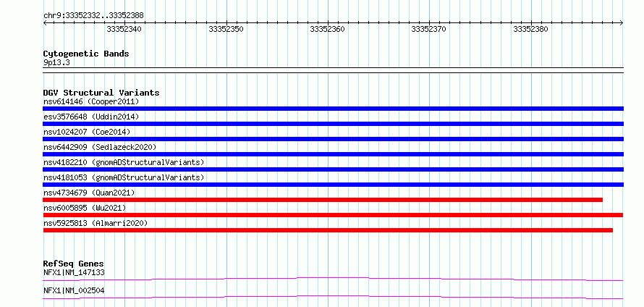Select the blue bar under nsv6442909
The height and width of the screenshot is (307, 644).
[x=333, y=154]
